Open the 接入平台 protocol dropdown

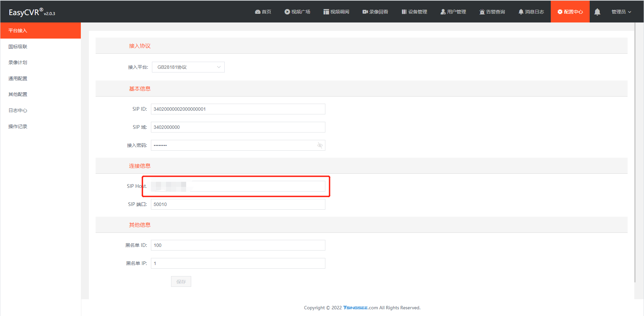tap(188, 67)
